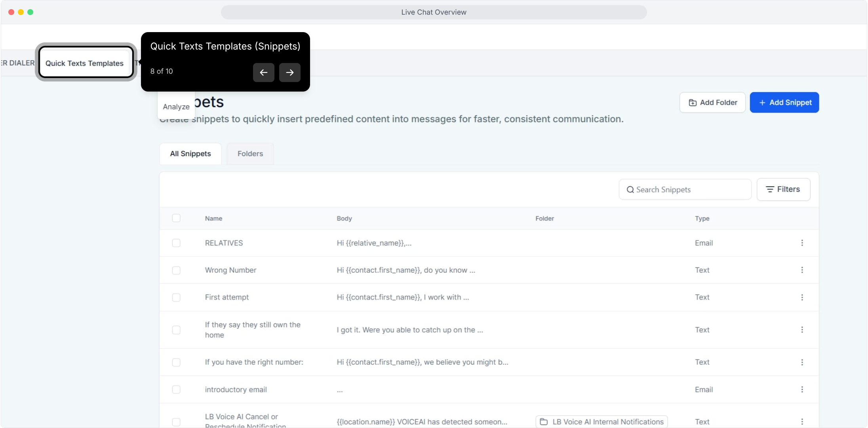Open options menu for First attempt row
Screen dimensions: 868x428
802,297
